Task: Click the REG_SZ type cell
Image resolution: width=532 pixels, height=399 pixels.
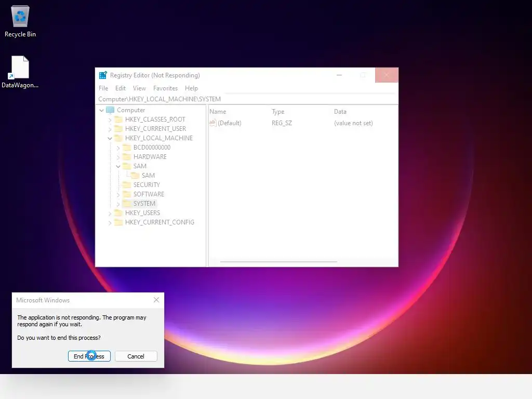Action: 282,123
